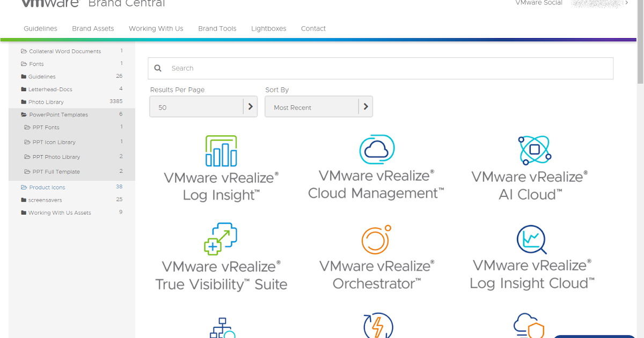Open the Log Insight Cloud magnifier icon
Screen dimensions: 644x338
[531, 239]
